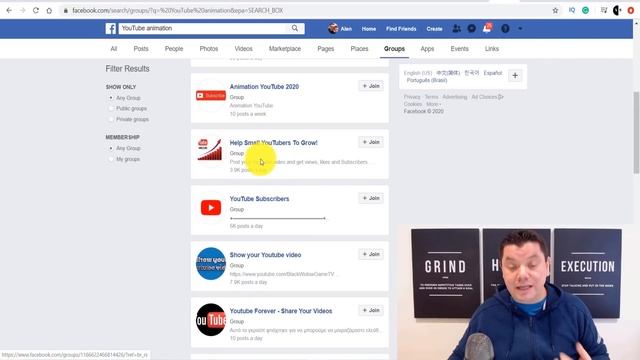Open Youtube Forever - Share Your Videos link
The width and height of the screenshot is (640, 360).
281,311
